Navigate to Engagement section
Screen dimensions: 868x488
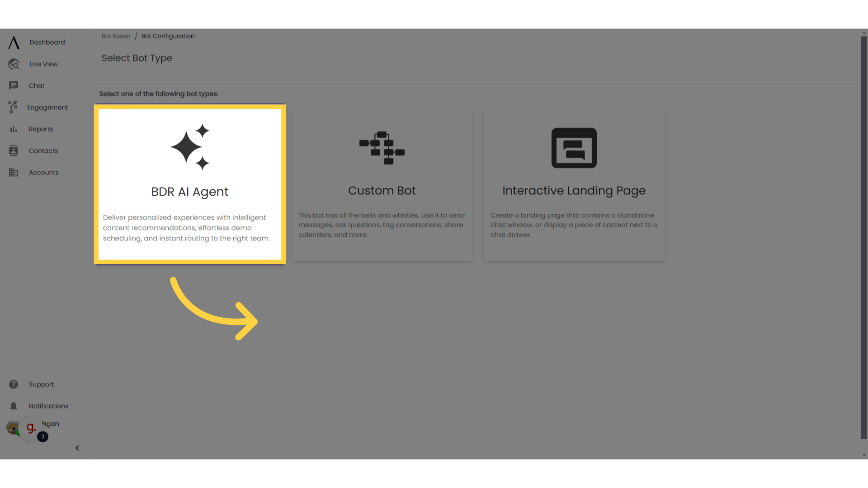(47, 107)
